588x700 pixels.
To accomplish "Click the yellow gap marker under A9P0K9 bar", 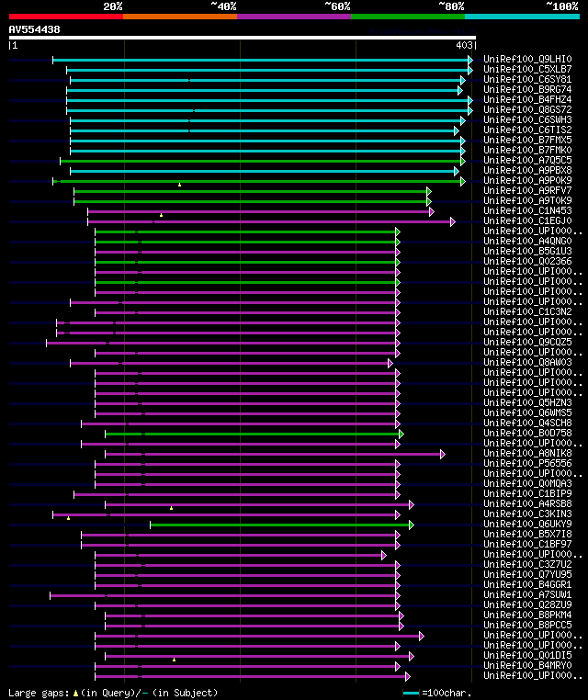I will click(x=179, y=185).
